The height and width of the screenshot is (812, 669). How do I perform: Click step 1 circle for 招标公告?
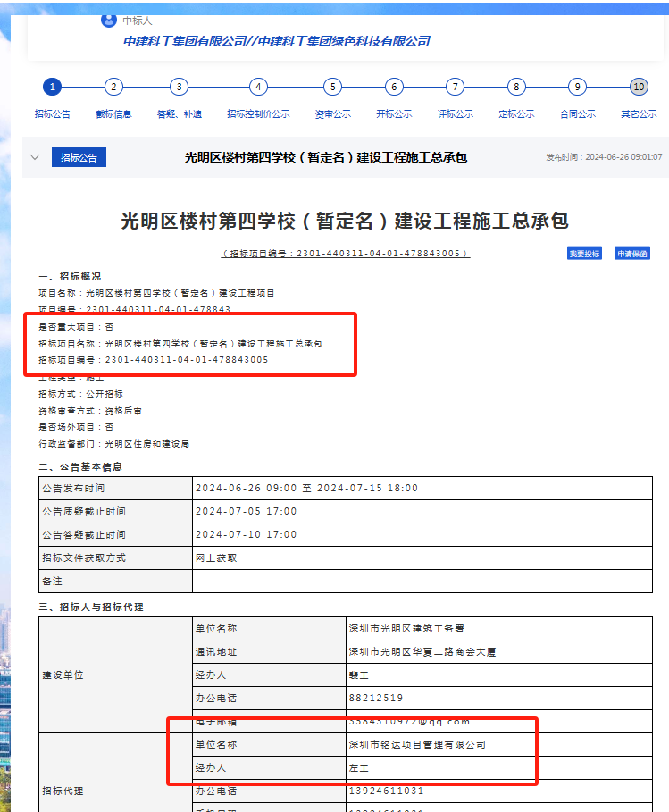[x=52, y=87]
